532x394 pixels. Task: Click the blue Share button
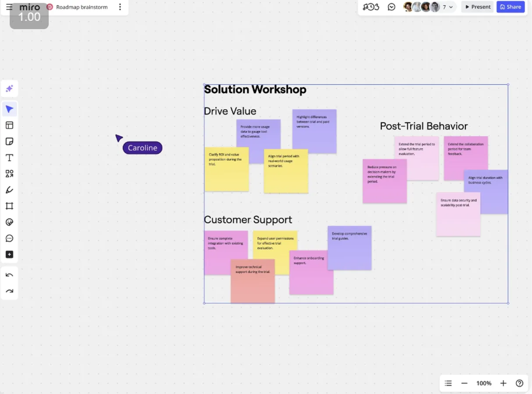(x=511, y=7)
